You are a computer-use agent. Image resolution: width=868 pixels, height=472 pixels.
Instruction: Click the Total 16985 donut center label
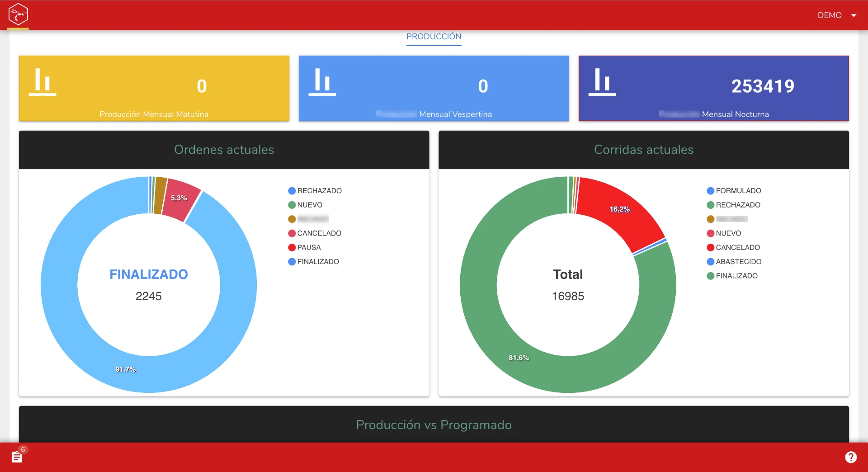(x=568, y=285)
